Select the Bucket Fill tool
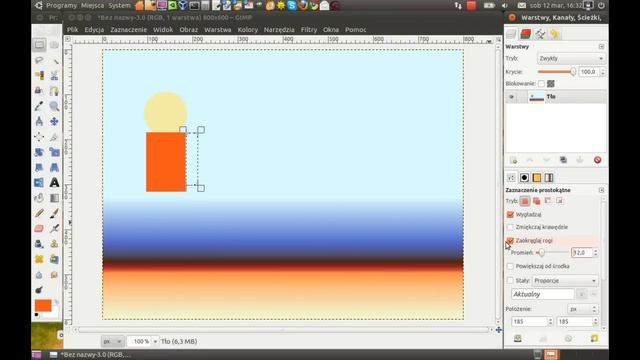This screenshot has width=640, height=360. click(x=39, y=198)
